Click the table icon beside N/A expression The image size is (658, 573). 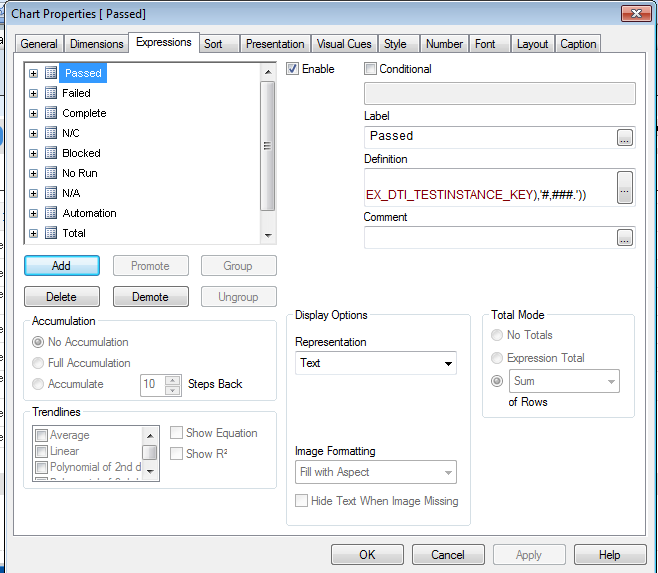pos(51,193)
